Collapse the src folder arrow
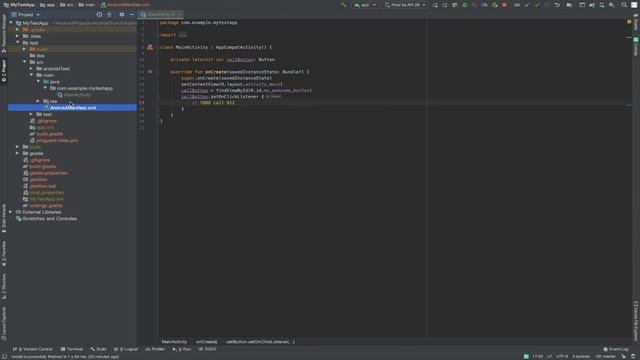Viewport: 640px width, 360px height. pyautogui.click(x=24, y=62)
